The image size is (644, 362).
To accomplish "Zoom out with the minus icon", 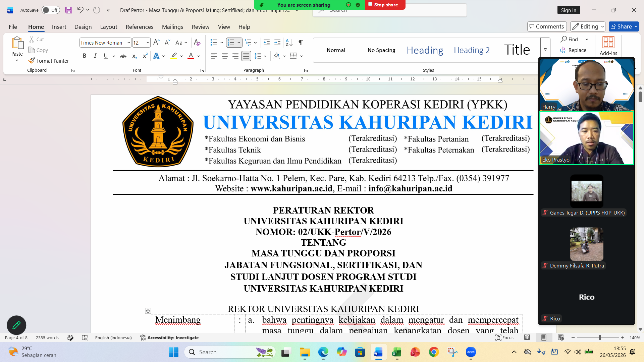I will tap(573, 338).
